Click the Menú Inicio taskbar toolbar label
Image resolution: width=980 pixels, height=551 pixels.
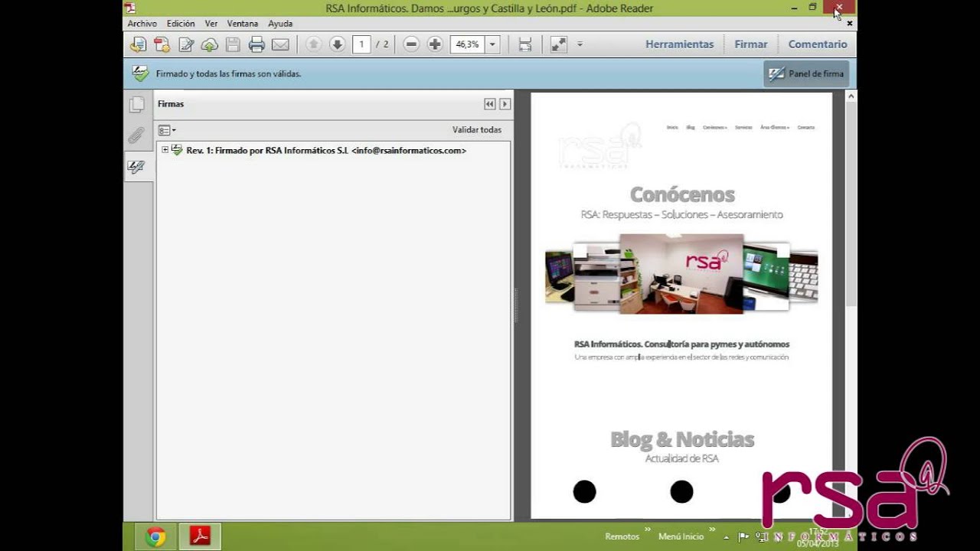click(x=681, y=537)
